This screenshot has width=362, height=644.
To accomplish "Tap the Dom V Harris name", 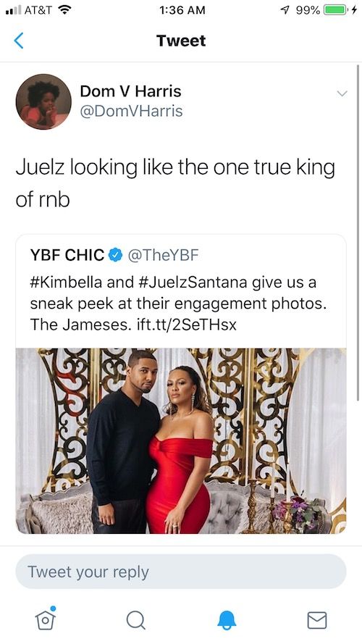I will point(130,91).
